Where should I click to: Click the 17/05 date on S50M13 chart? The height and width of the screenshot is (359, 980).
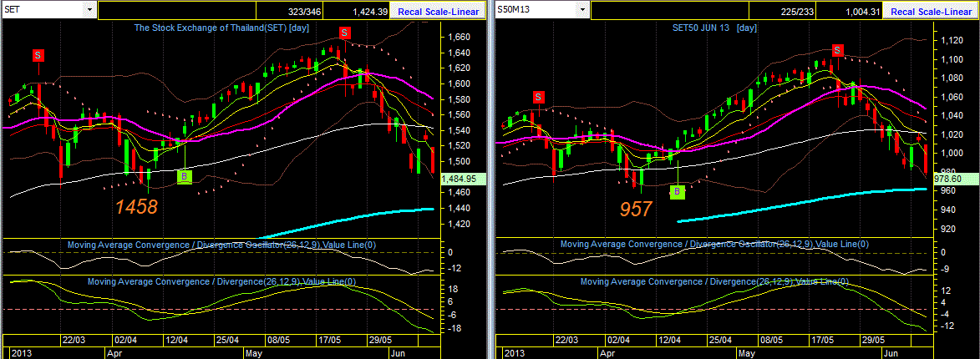click(822, 341)
